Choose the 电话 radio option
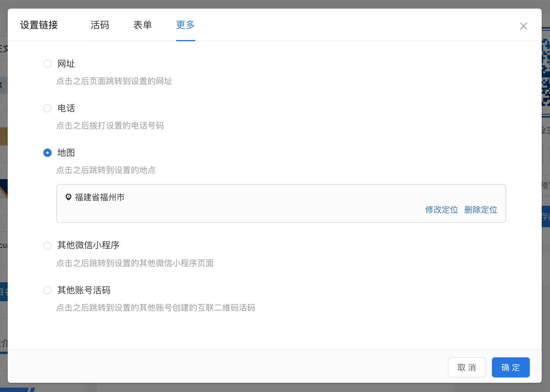Viewport: 550px width, 392px height. pos(47,108)
